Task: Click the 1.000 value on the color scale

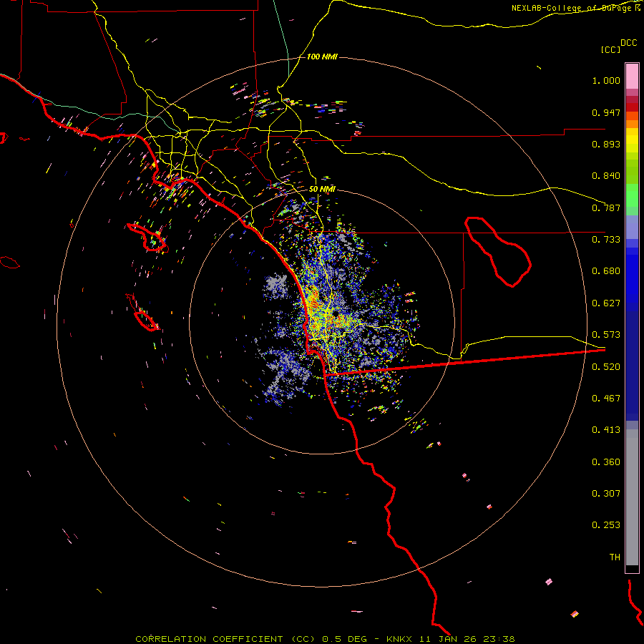Action: [x=606, y=80]
